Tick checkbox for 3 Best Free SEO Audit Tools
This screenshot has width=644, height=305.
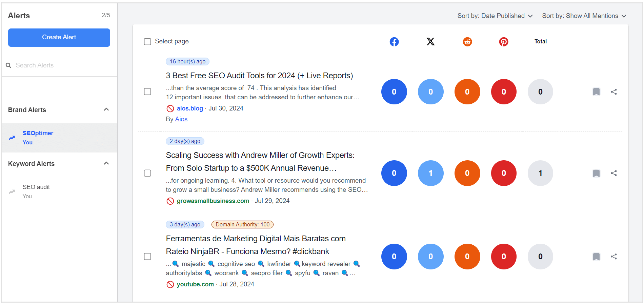(147, 92)
